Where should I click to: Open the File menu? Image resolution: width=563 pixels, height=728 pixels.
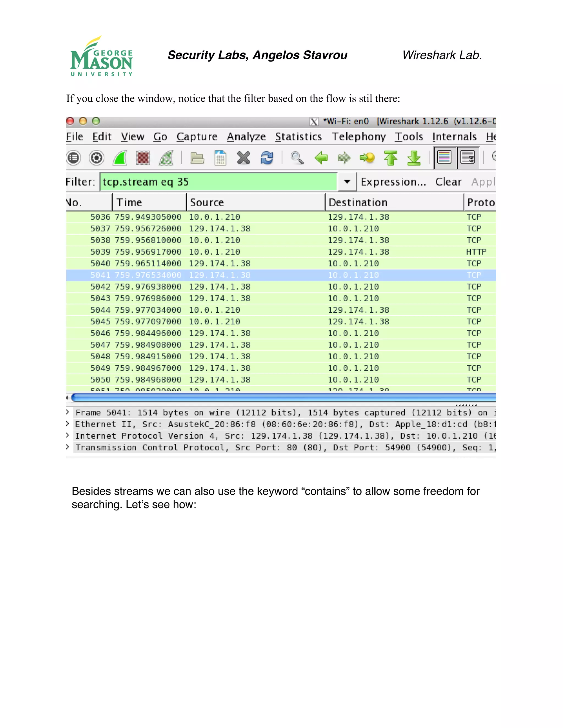[x=75, y=137]
